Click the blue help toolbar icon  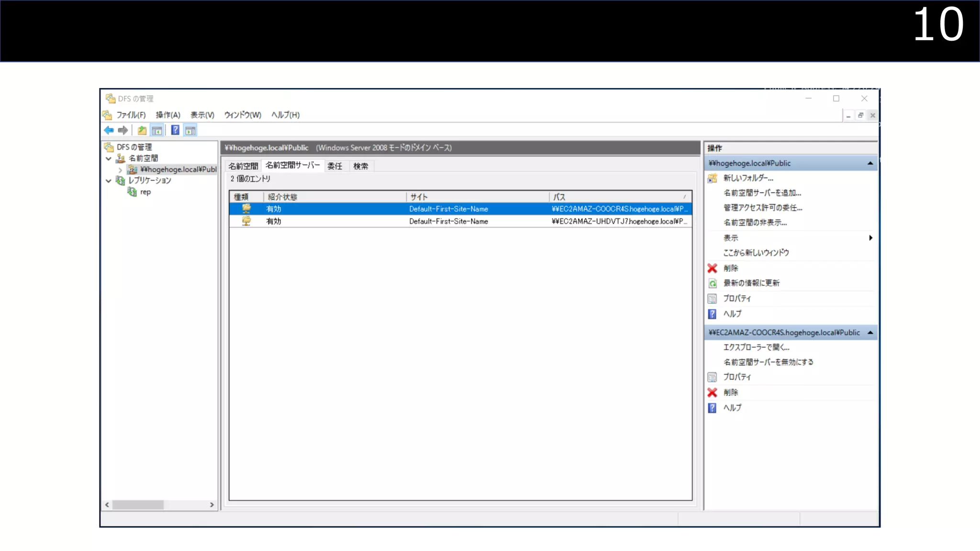175,130
